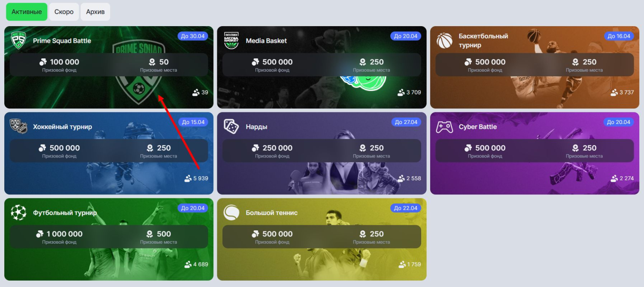
Task: Open the Скоро tab
Action: click(x=64, y=12)
